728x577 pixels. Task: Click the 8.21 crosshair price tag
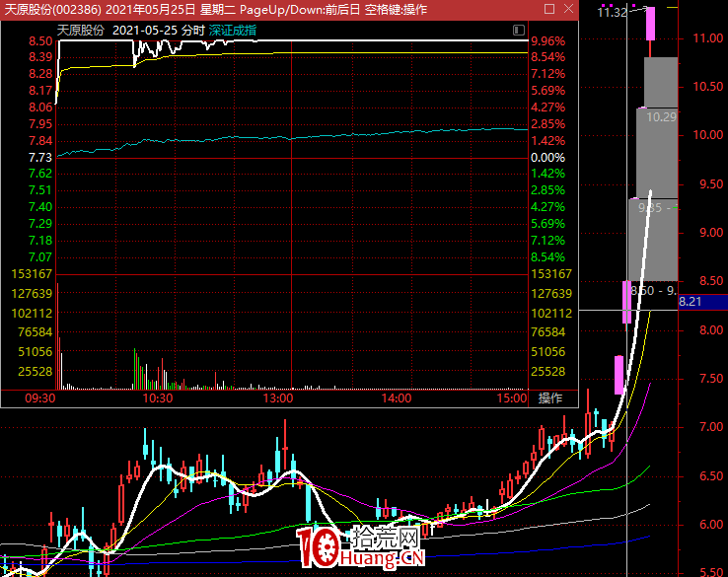pyautogui.click(x=703, y=302)
